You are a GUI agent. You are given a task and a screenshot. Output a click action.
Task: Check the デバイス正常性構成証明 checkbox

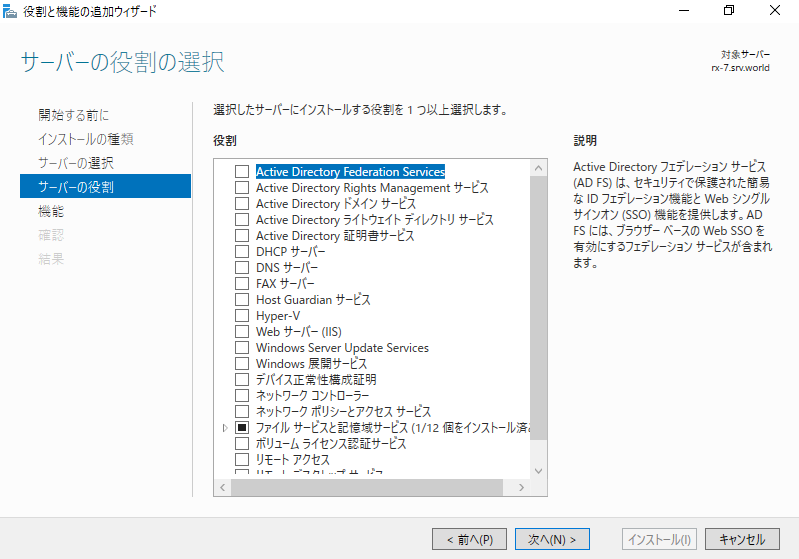pos(242,380)
